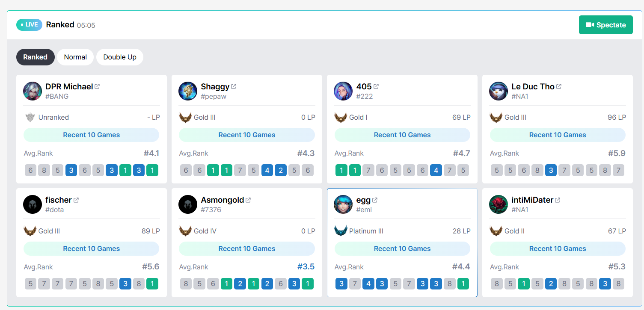Click the LIVE status badge
644x310 pixels.
[30, 25]
